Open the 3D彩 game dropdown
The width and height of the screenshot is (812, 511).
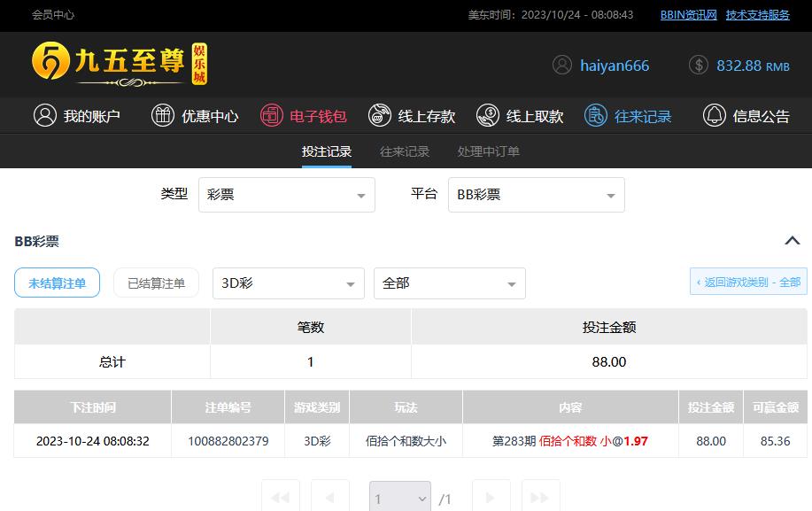[289, 283]
